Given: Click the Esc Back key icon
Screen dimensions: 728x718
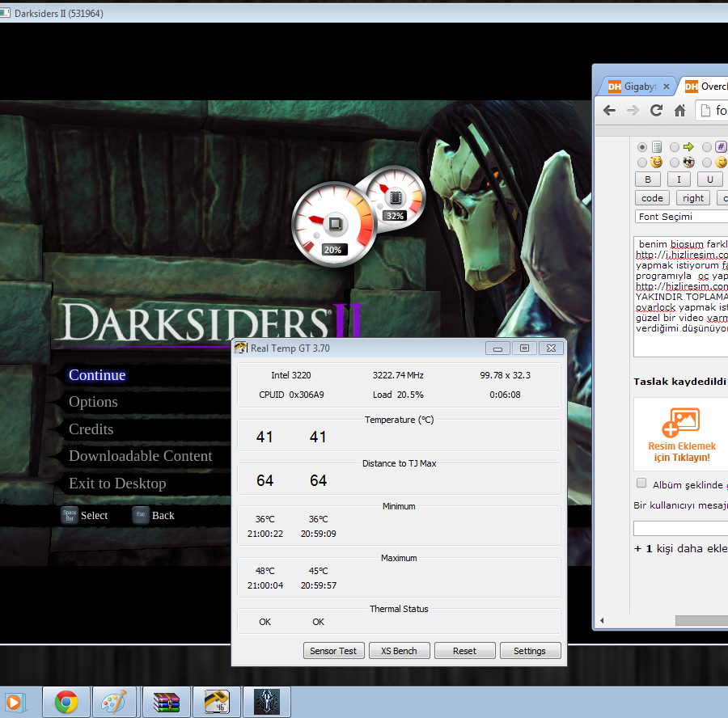Looking at the screenshot, I should 141,515.
